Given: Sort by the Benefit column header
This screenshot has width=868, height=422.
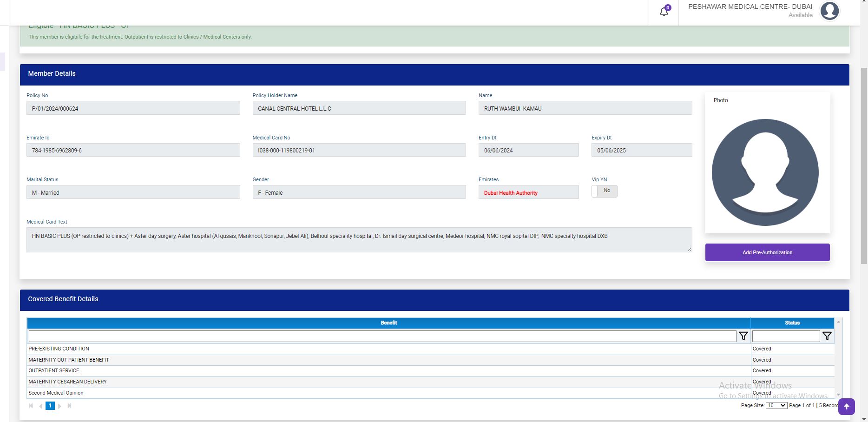Looking at the screenshot, I should (388, 323).
